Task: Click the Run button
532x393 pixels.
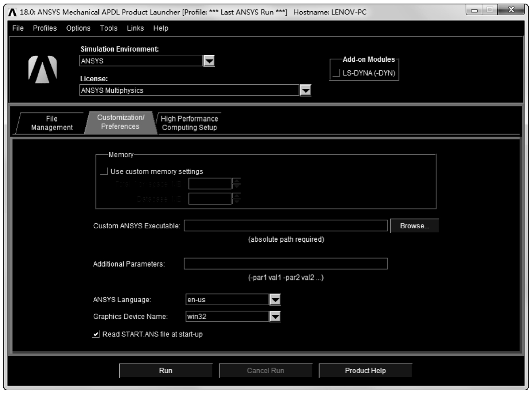Action: pos(166,371)
